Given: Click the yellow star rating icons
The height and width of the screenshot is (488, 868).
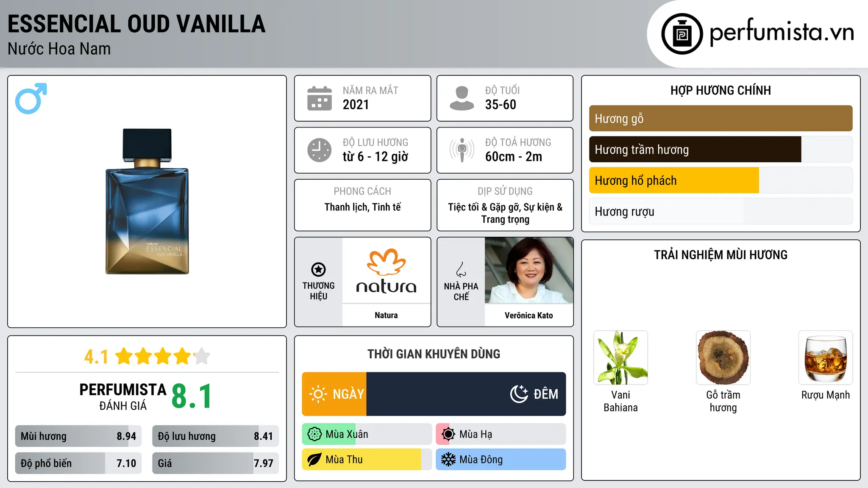Looking at the screenshot, I should tap(162, 356).
